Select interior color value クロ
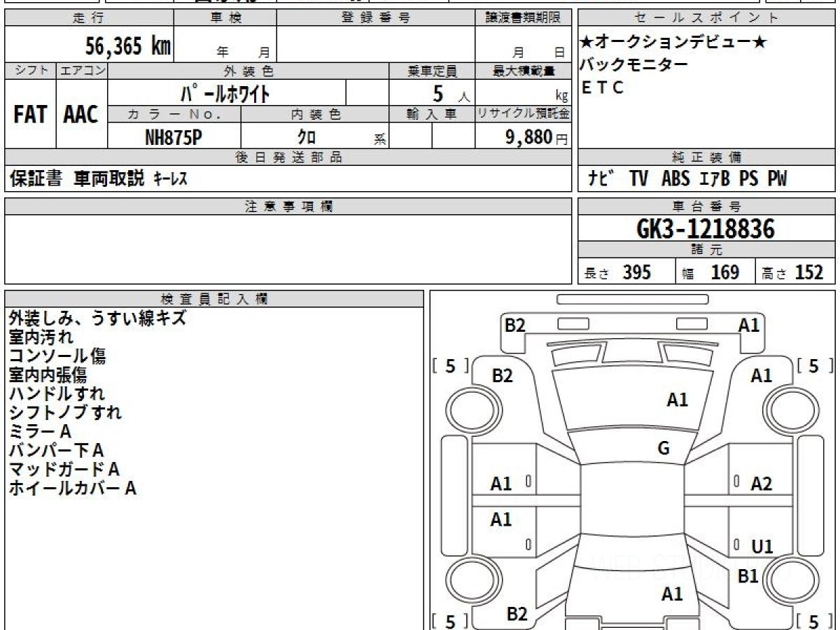The width and height of the screenshot is (840, 630). pyautogui.click(x=307, y=136)
